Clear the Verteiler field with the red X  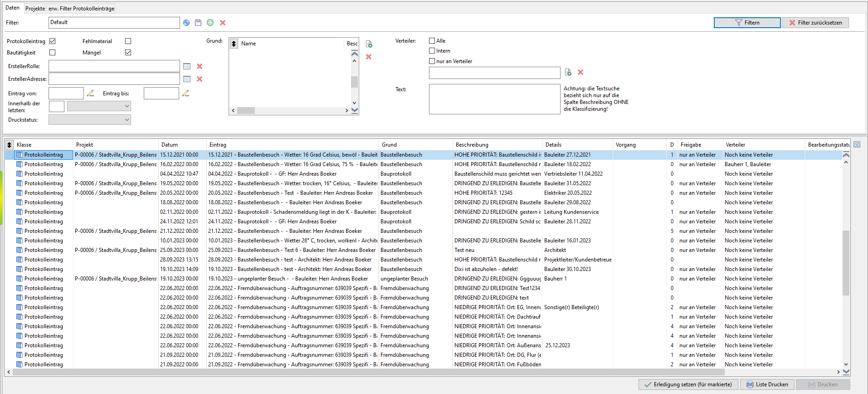pyautogui.click(x=580, y=72)
